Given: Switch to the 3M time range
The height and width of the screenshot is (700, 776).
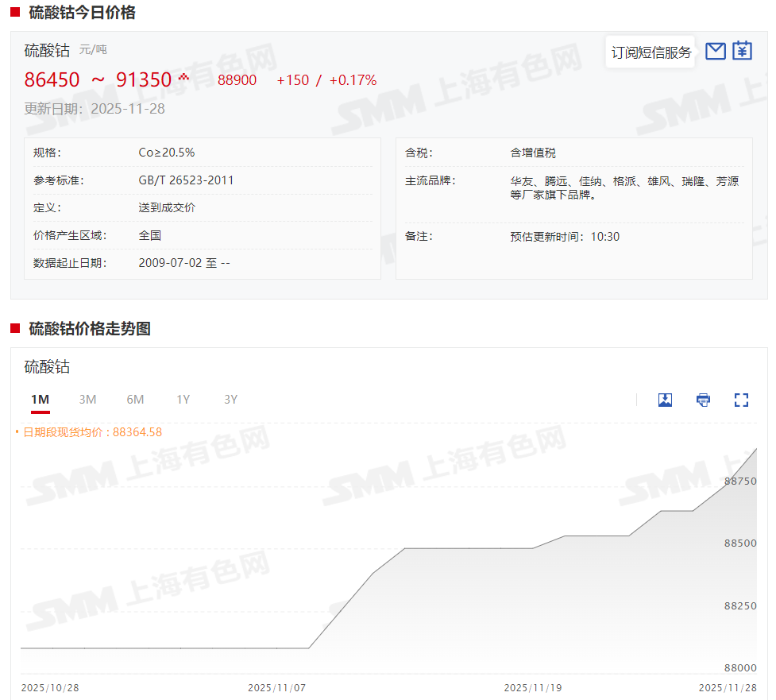Looking at the screenshot, I should [x=87, y=400].
